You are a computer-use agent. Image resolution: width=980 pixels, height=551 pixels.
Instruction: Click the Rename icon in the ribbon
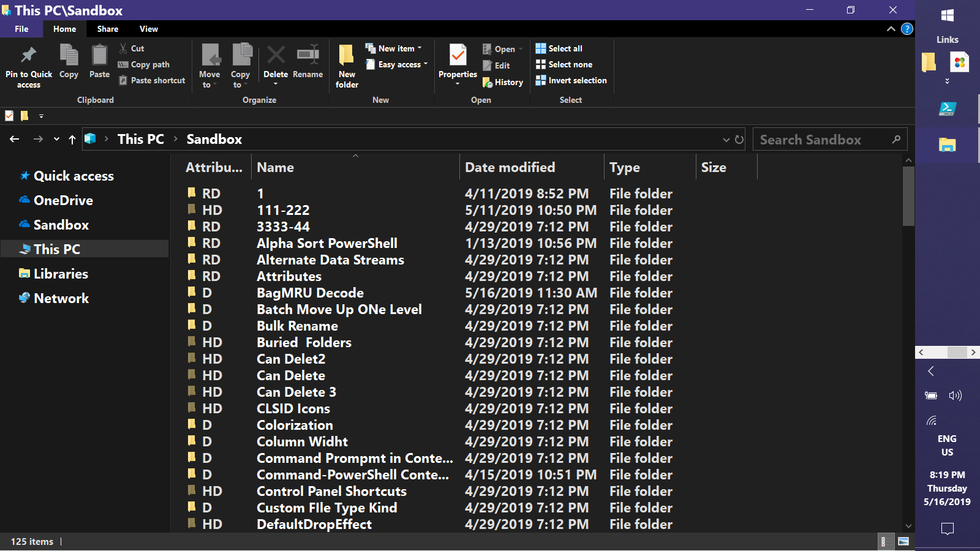(307, 55)
